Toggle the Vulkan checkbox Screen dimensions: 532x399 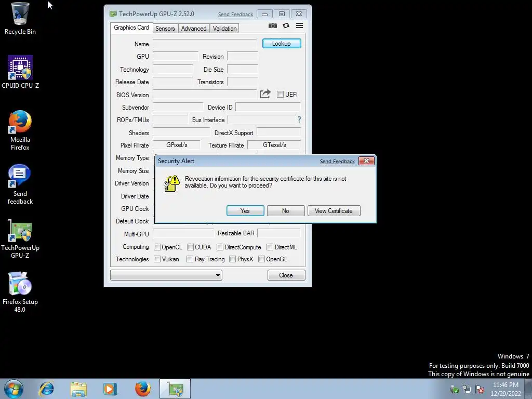pyautogui.click(x=157, y=259)
